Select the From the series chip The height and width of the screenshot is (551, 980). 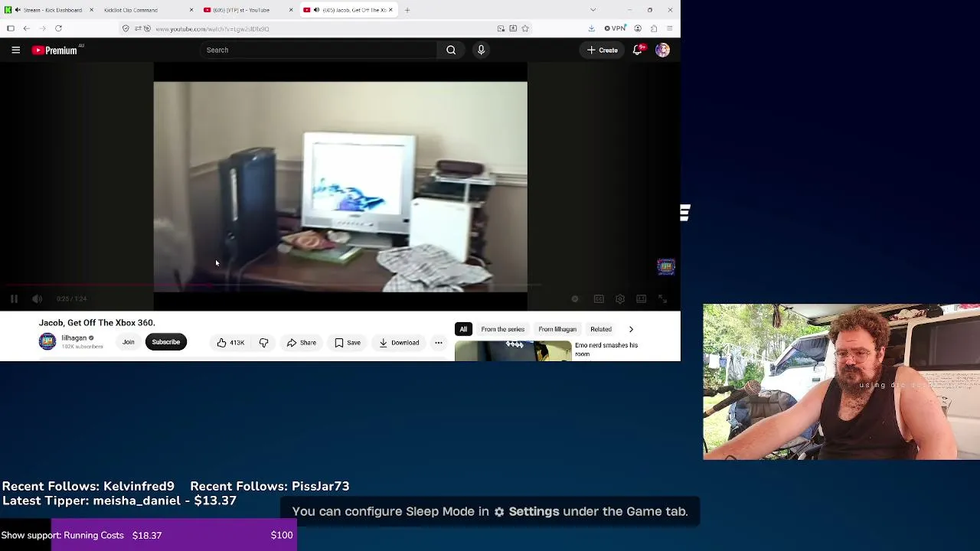click(502, 329)
